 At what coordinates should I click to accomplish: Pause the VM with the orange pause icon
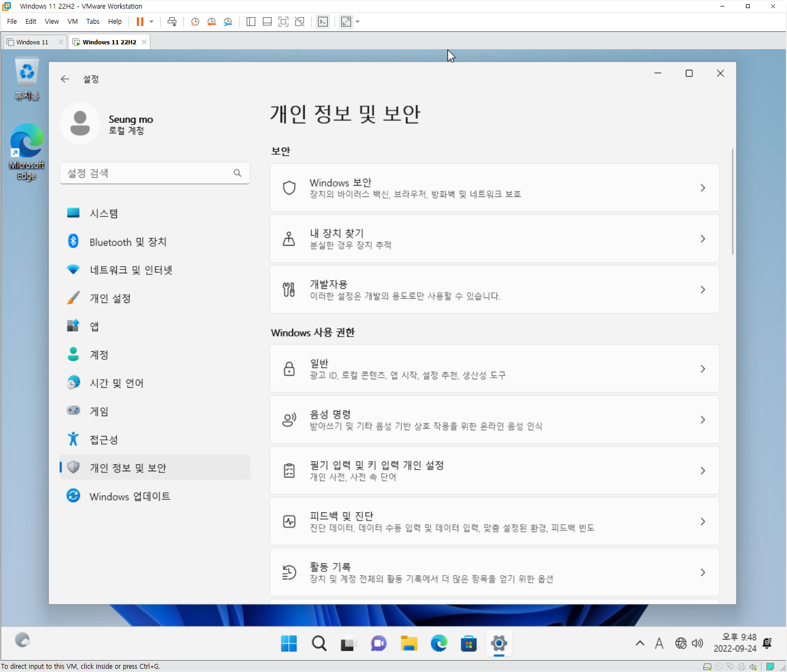(x=140, y=22)
